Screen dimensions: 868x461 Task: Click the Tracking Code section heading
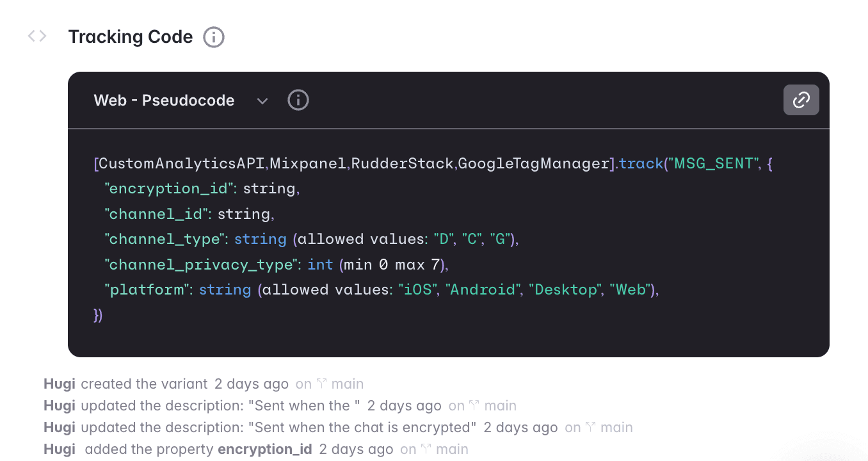point(131,36)
